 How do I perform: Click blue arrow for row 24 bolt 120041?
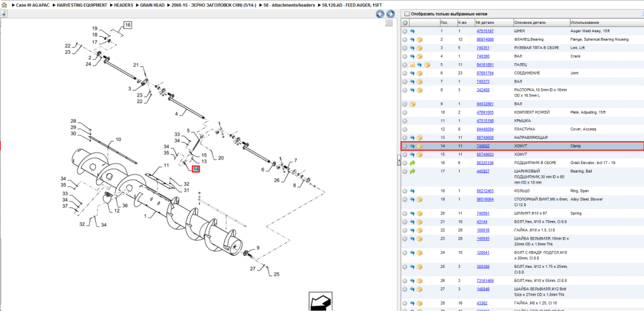412,252
